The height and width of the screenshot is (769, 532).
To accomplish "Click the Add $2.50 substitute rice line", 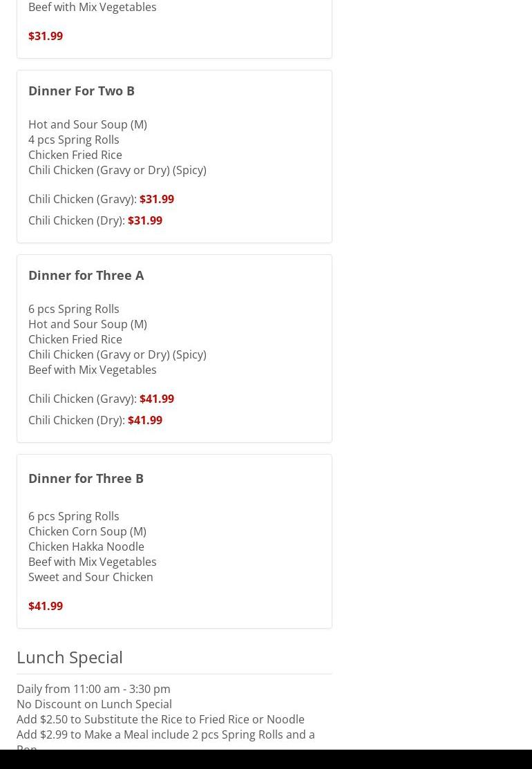I will (x=160, y=719).
